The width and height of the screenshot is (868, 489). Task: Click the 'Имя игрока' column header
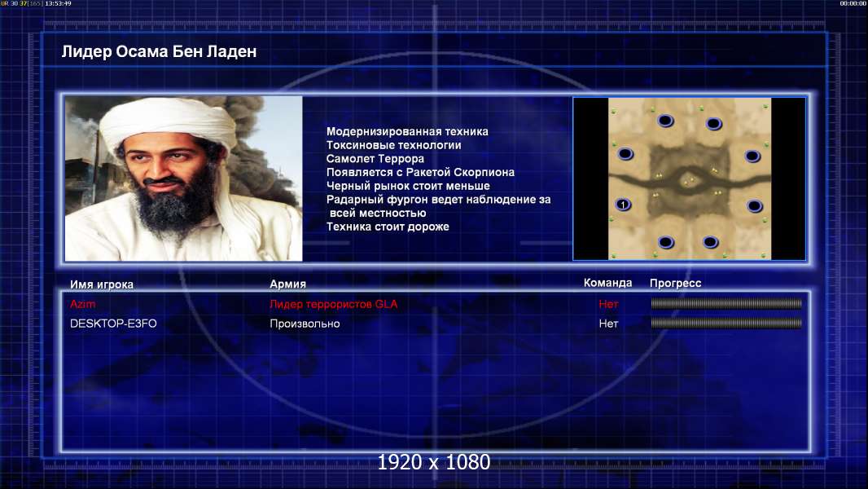tap(102, 284)
